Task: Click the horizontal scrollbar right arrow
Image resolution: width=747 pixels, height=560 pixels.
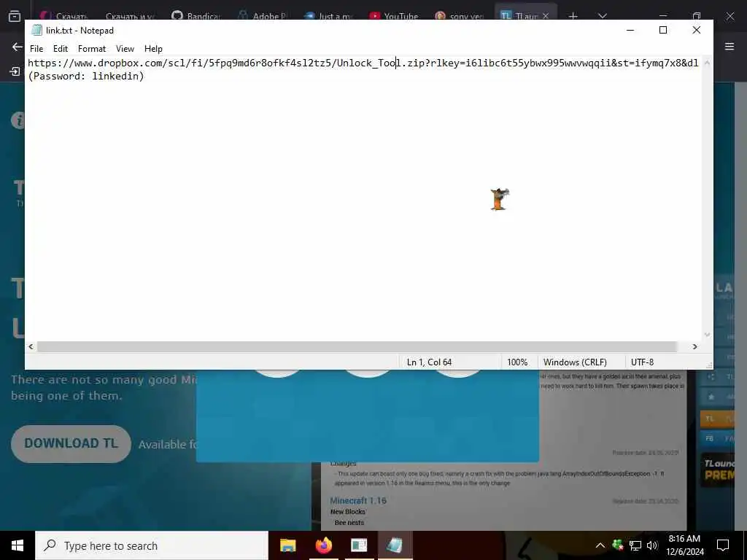Action: coord(694,346)
